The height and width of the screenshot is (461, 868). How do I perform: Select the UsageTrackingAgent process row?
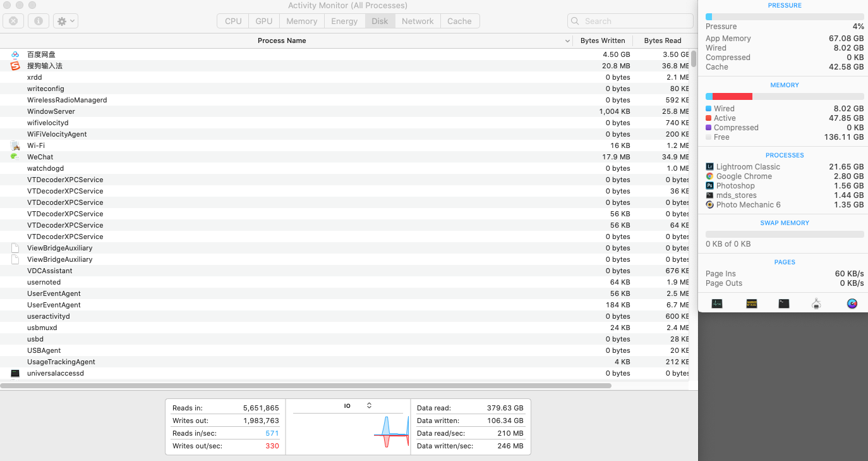tap(345, 362)
